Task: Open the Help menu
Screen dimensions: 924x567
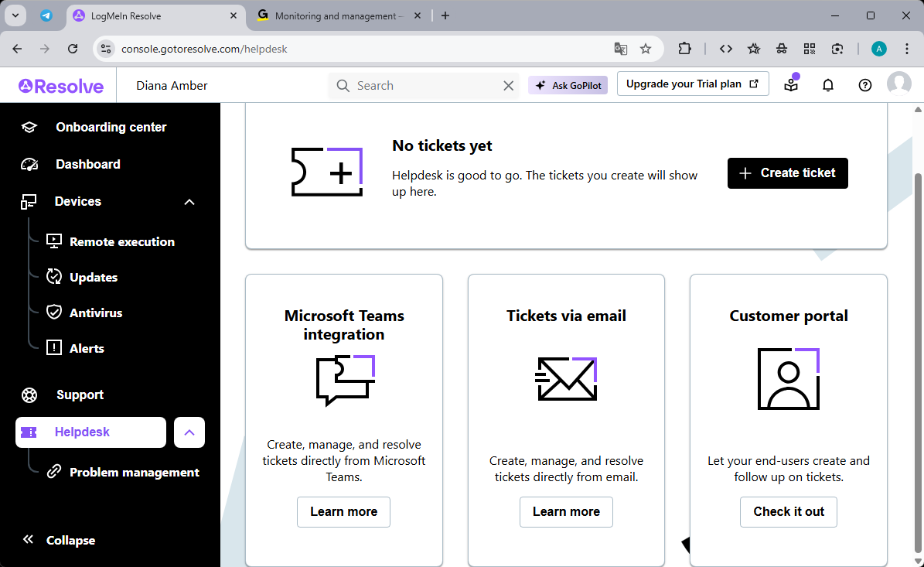Action: pyautogui.click(x=864, y=85)
